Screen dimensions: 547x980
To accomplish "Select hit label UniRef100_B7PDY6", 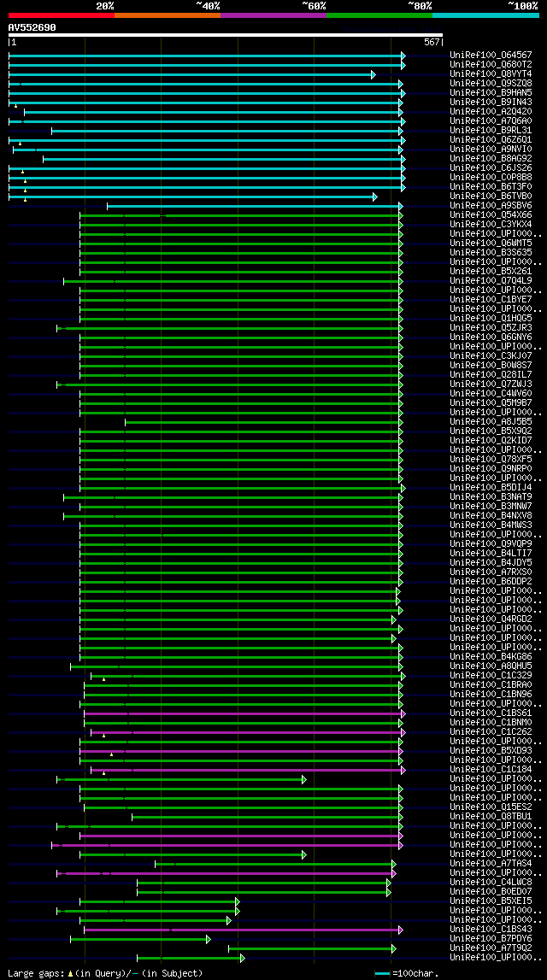I will coord(491,939).
